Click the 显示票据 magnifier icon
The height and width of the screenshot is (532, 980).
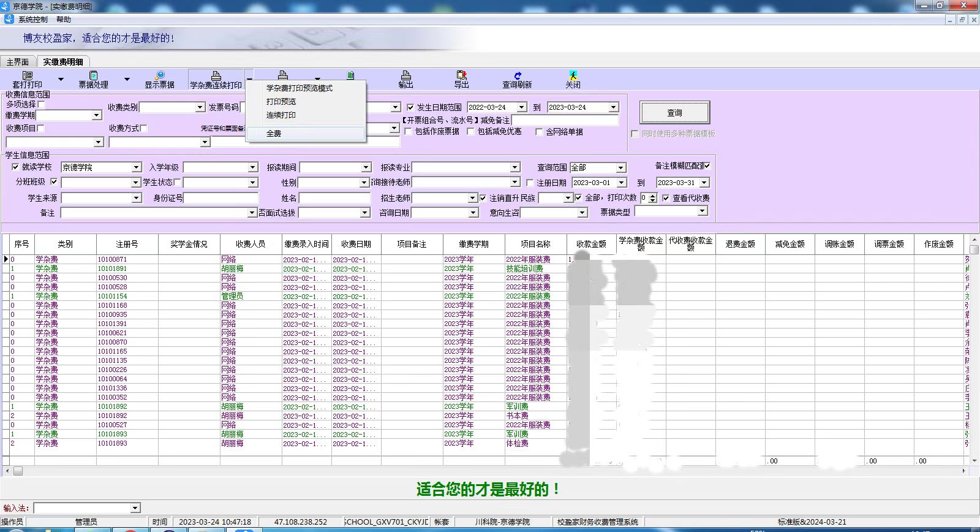(x=160, y=75)
